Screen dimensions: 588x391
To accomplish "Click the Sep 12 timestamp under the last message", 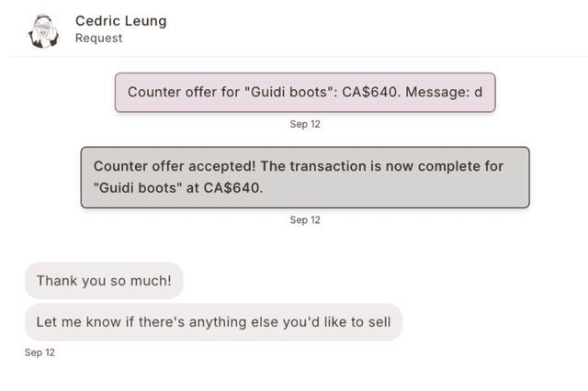I will pos(40,352).
